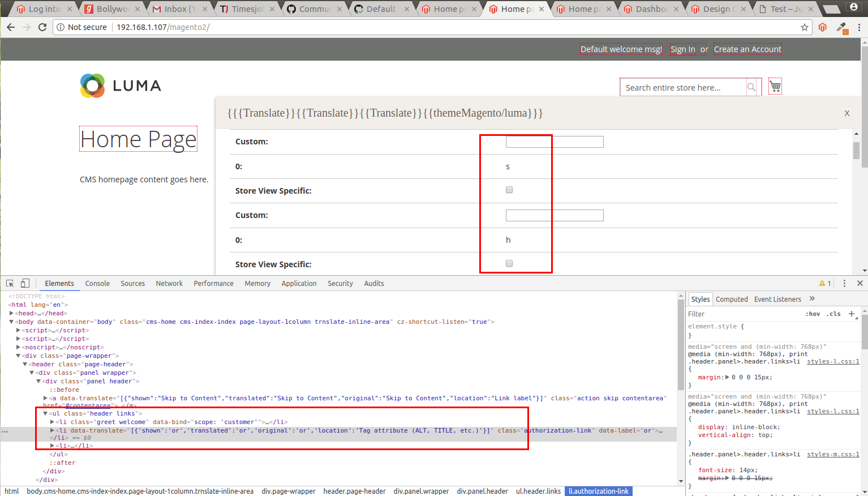Collapse the header page-header node
868x496 pixels.
tap(25, 364)
